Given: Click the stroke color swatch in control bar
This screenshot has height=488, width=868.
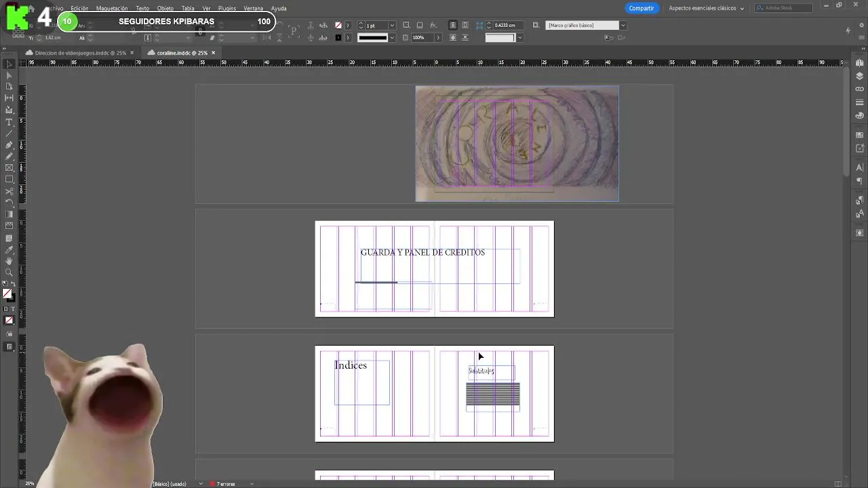Looking at the screenshot, I should (338, 37).
